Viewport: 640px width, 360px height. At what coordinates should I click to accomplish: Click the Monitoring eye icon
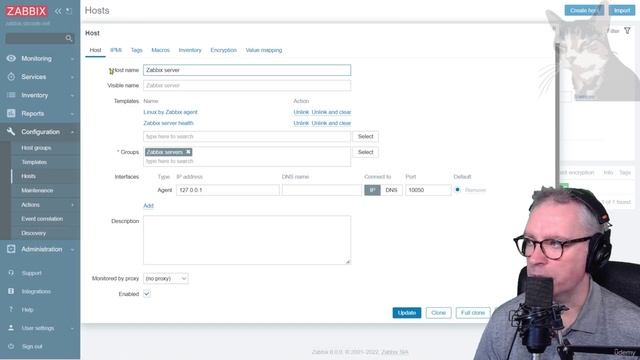click(x=11, y=58)
